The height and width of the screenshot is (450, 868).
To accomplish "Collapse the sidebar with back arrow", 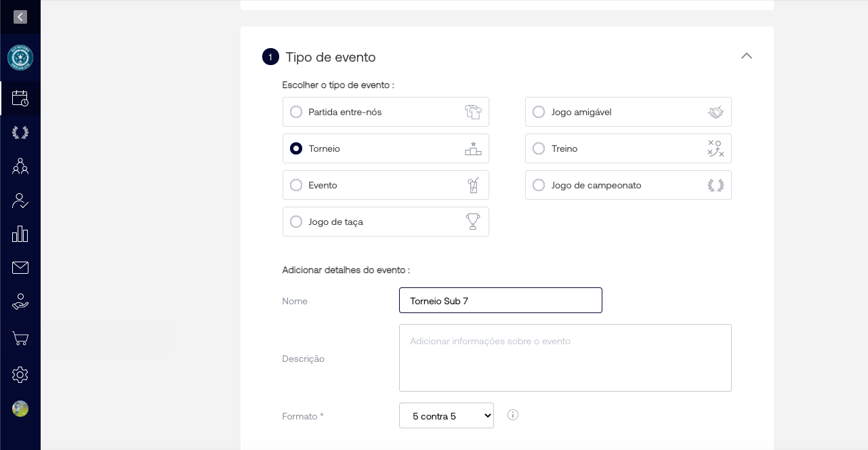I will coord(20,17).
